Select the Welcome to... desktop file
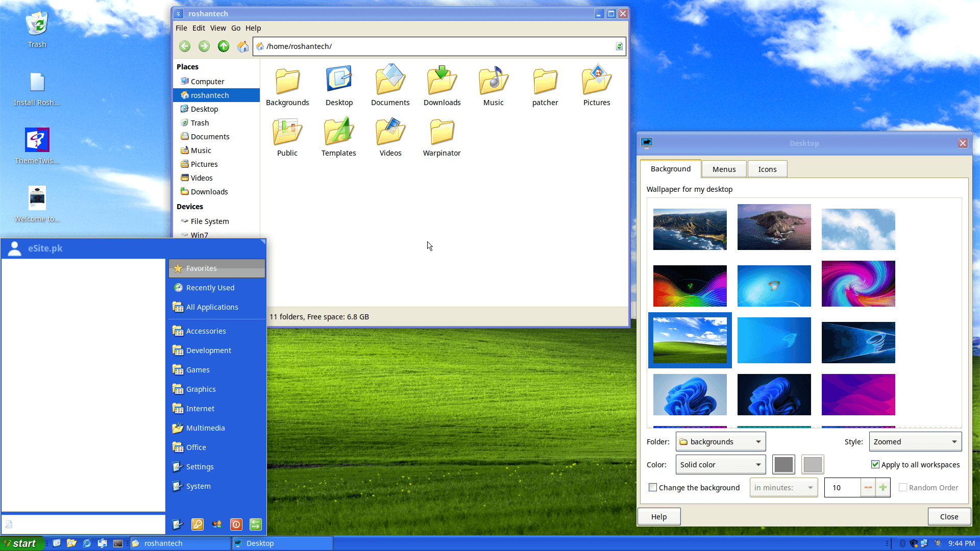 (x=37, y=204)
